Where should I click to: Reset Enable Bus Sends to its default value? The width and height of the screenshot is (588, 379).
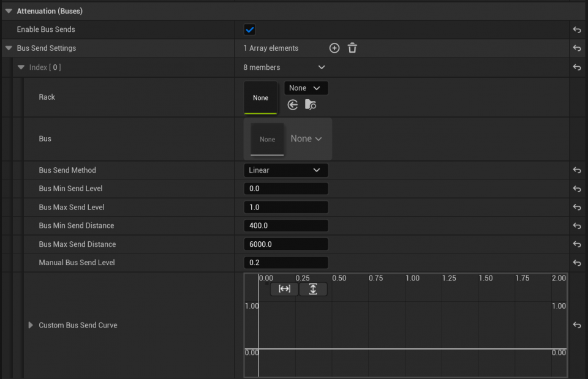[576, 29]
